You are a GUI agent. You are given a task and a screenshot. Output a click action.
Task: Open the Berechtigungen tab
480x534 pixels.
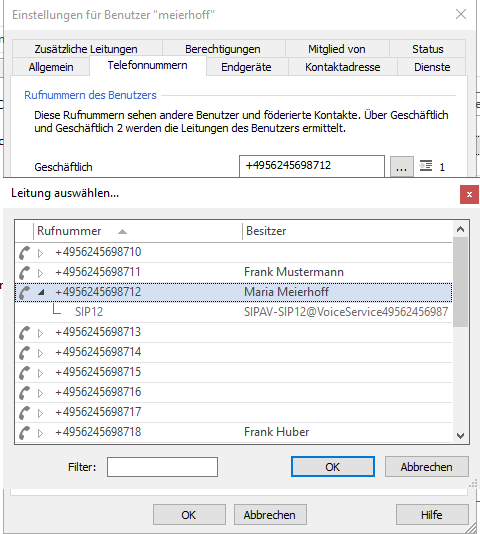click(223, 49)
